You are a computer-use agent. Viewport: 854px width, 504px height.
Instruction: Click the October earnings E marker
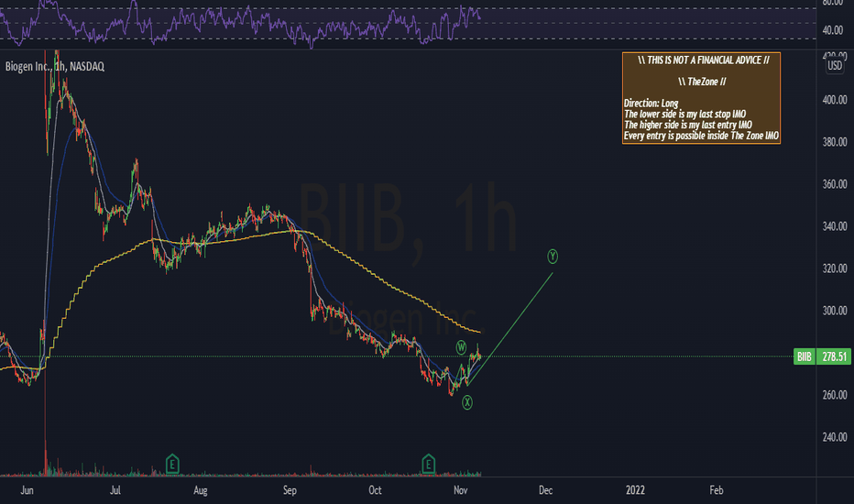[428, 465]
